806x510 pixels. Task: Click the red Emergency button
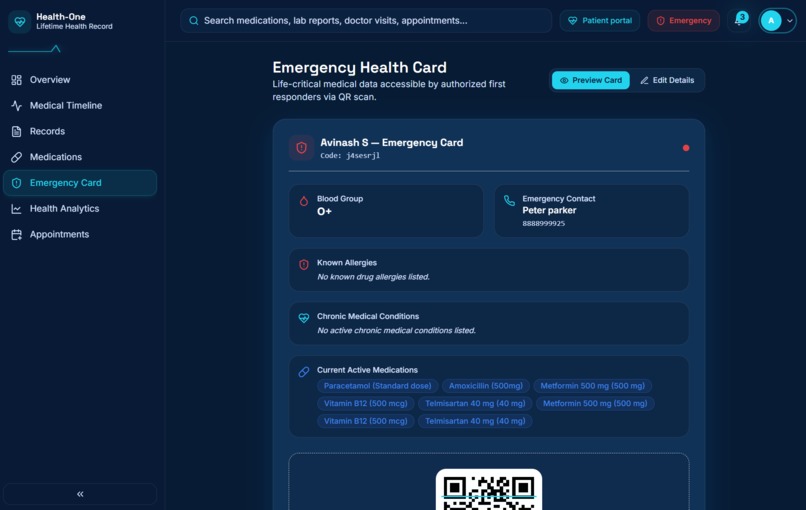(684, 21)
